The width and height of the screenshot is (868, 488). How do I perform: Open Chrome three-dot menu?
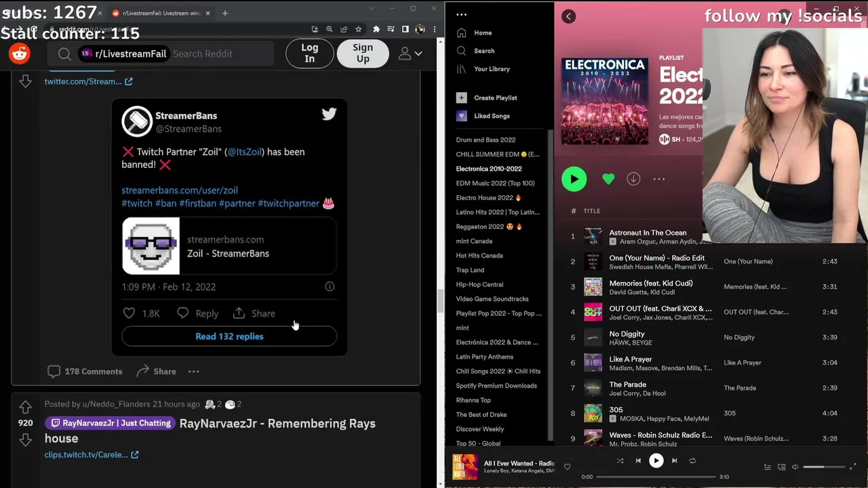(434, 29)
